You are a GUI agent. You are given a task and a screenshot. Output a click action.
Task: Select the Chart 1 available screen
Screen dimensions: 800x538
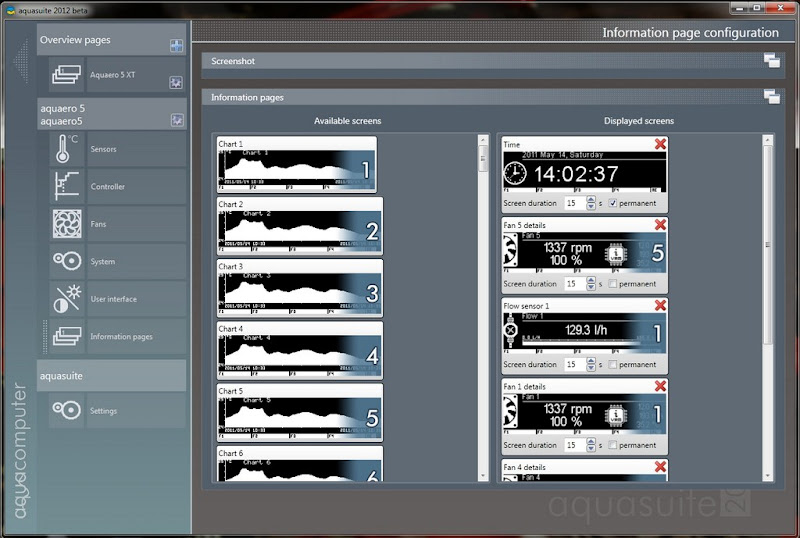pyautogui.click(x=297, y=164)
